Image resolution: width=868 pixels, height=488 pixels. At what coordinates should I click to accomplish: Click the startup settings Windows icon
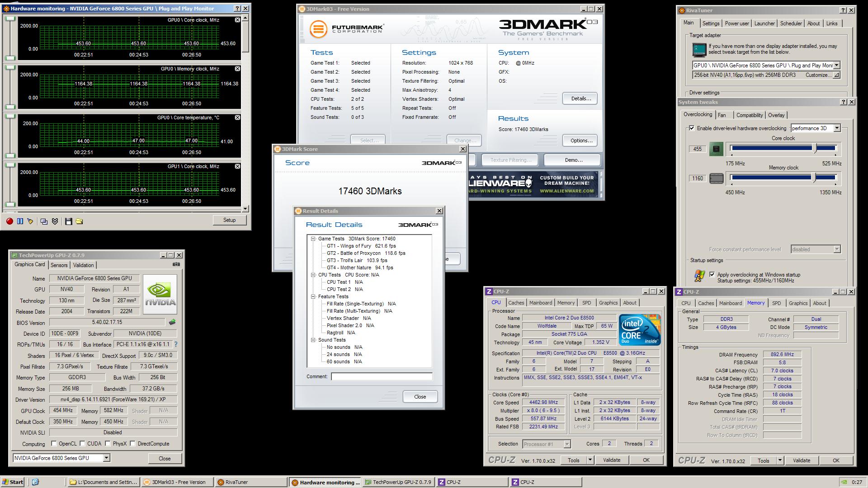tap(699, 276)
